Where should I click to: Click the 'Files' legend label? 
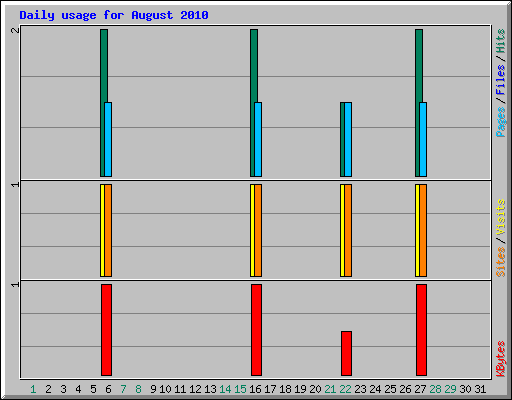pos(500,79)
